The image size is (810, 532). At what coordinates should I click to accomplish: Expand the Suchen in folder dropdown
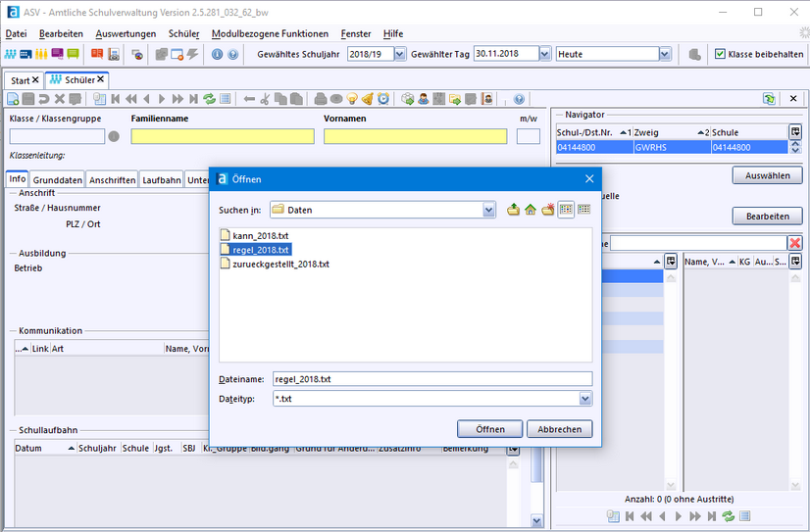(x=488, y=210)
